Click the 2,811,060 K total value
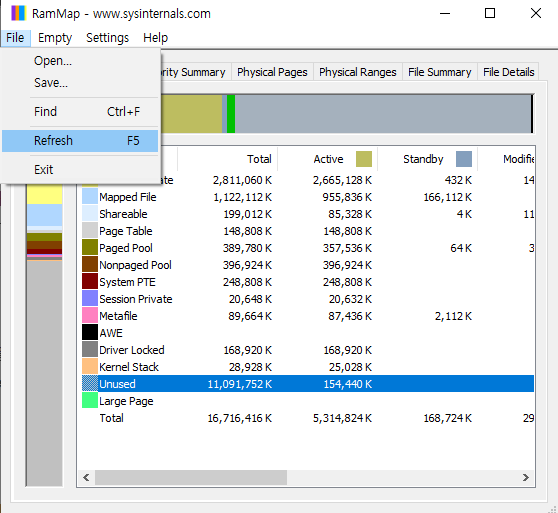The width and height of the screenshot is (558, 513). point(242,180)
